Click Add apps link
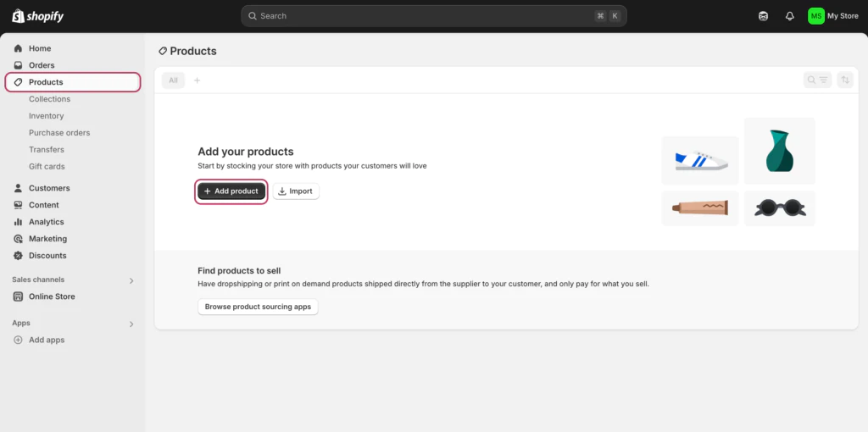868x432 pixels. 47,341
